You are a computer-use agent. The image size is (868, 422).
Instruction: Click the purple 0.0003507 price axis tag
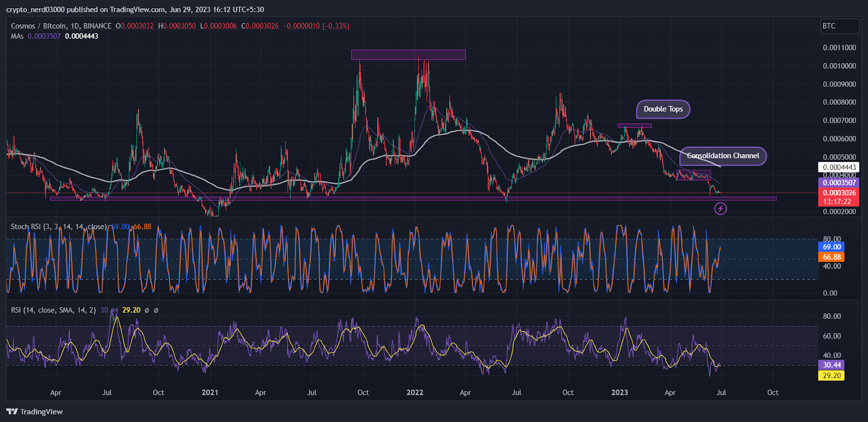839,183
